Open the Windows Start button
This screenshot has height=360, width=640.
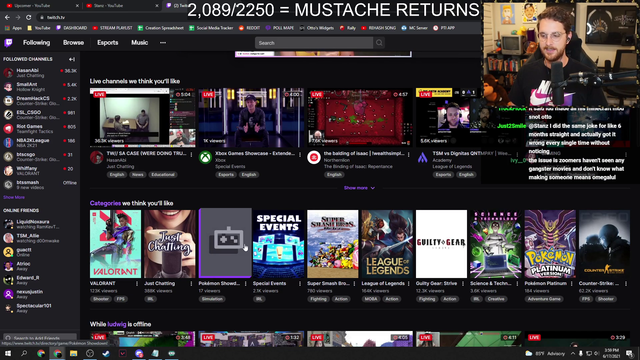click(8, 353)
